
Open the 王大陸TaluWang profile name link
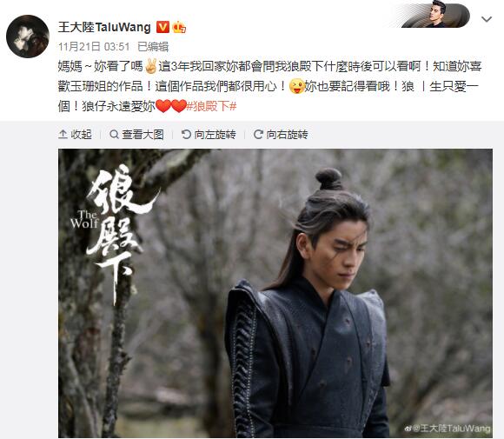[104, 27]
